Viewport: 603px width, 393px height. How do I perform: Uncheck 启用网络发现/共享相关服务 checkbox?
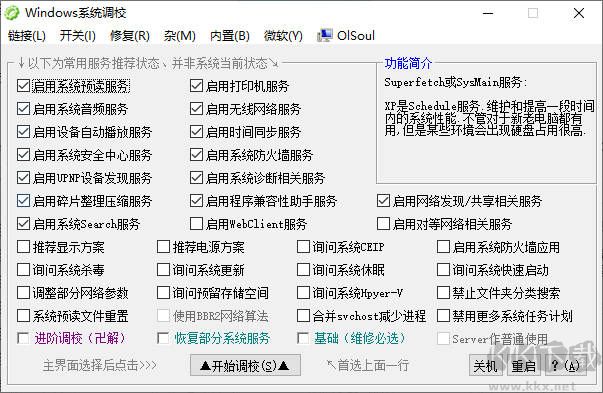(383, 201)
